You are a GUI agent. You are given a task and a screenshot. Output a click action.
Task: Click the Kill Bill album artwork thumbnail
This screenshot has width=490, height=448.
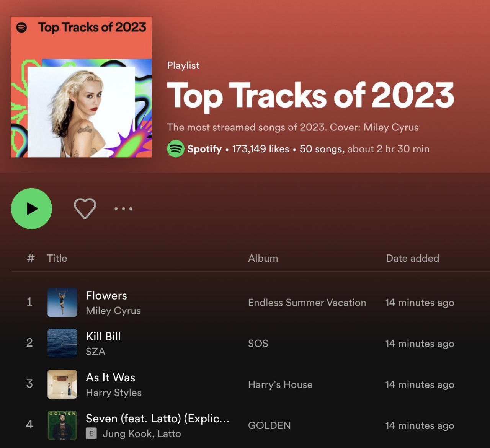(62, 343)
